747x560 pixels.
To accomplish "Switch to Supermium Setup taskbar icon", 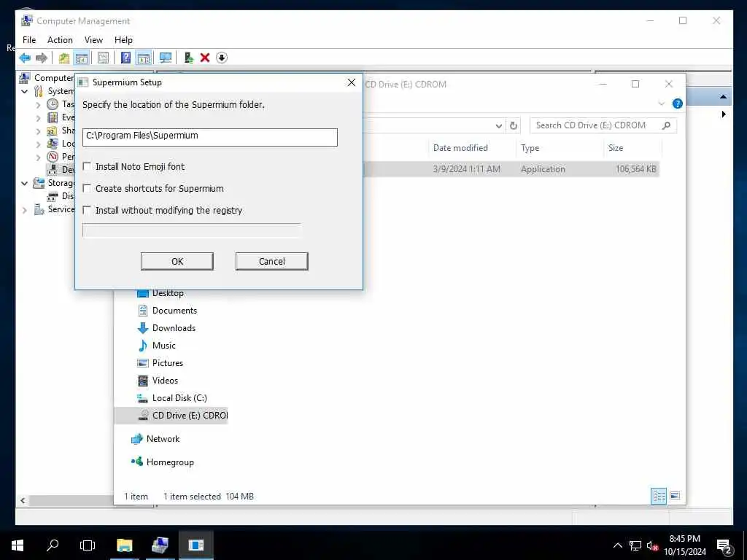I will [x=196, y=545].
